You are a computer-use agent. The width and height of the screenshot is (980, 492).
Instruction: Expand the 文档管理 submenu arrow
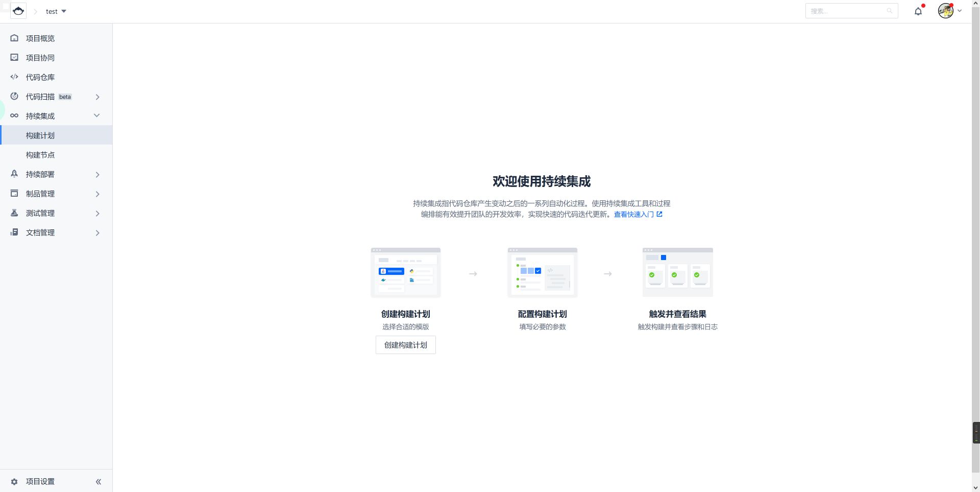[x=97, y=232]
